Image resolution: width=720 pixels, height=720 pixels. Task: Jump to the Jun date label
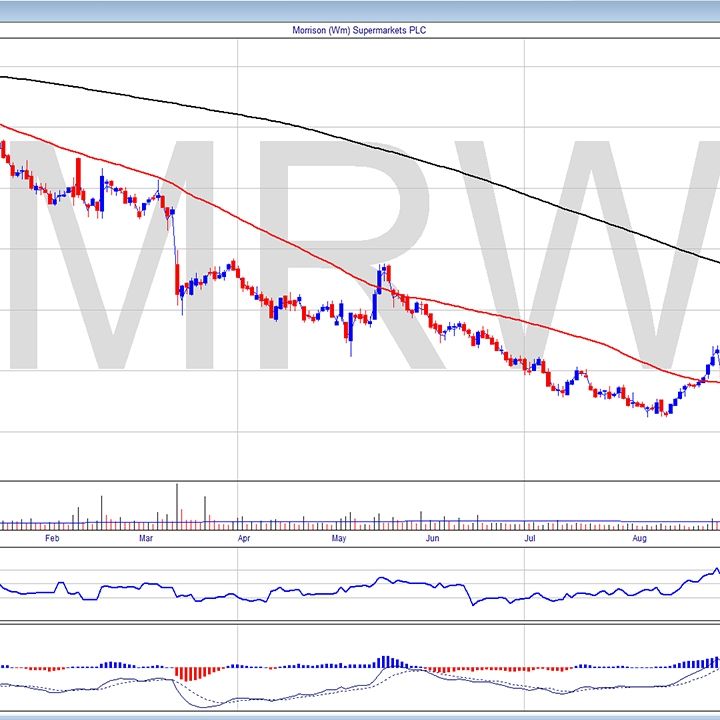pyautogui.click(x=432, y=538)
